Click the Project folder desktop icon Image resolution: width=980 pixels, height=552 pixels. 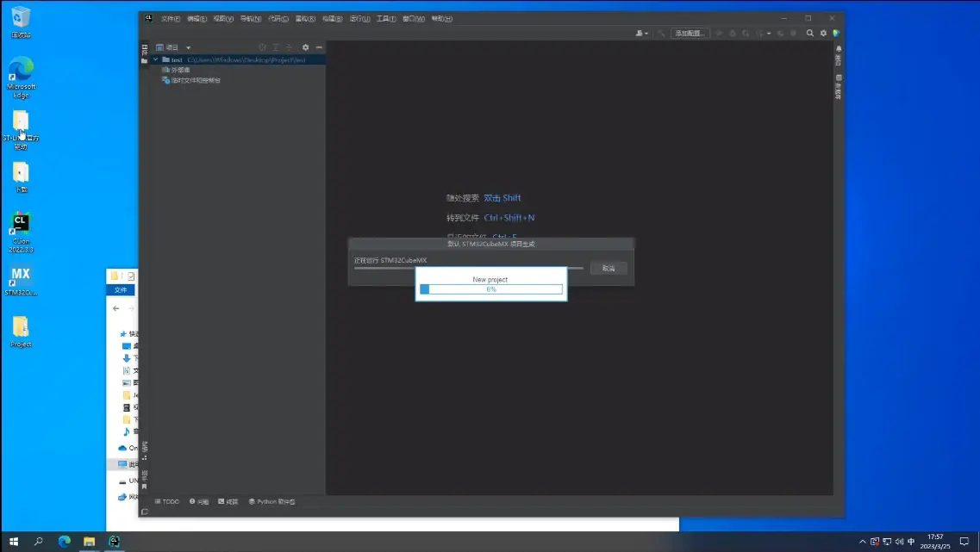21,332
